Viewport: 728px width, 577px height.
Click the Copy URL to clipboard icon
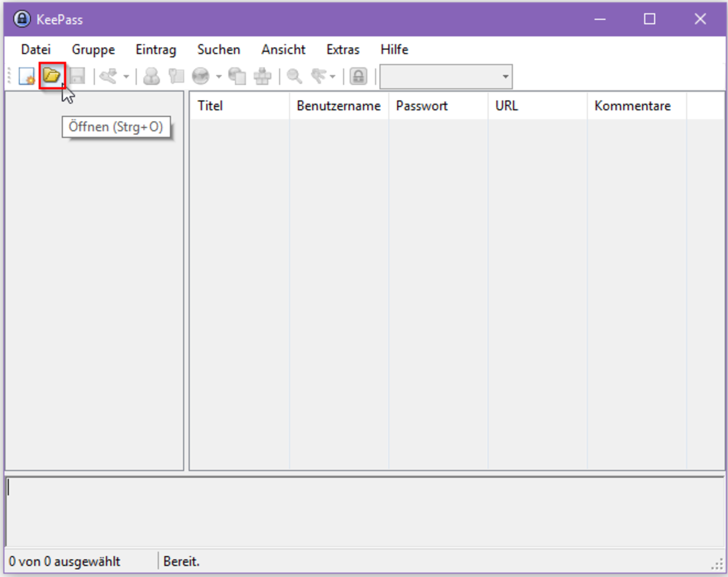point(237,76)
